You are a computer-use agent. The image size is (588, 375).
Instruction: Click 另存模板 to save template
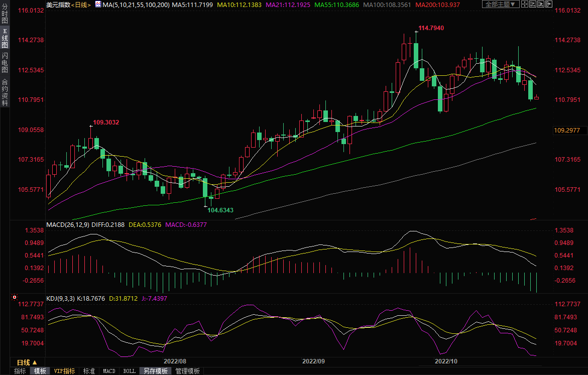(x=155, y=371)
